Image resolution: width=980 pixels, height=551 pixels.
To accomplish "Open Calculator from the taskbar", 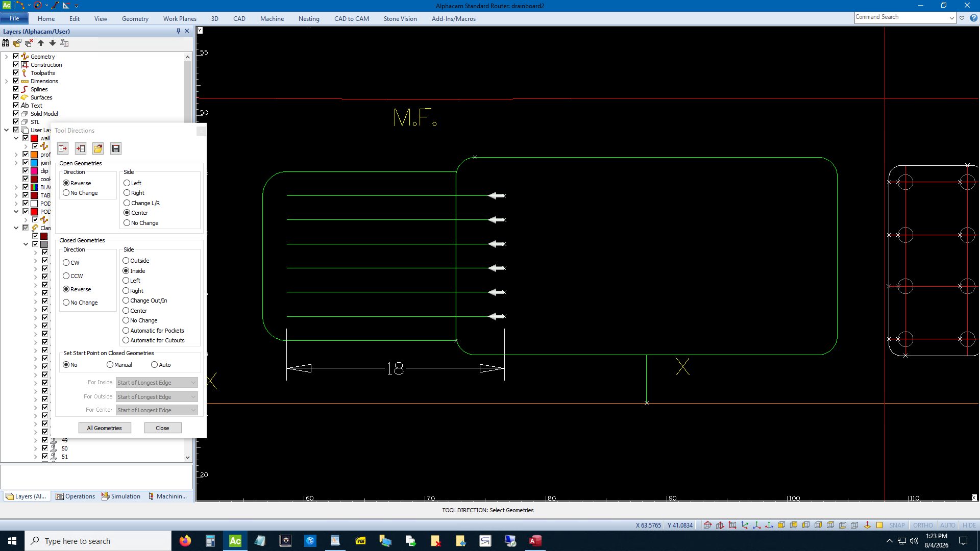I will point(210,541).
